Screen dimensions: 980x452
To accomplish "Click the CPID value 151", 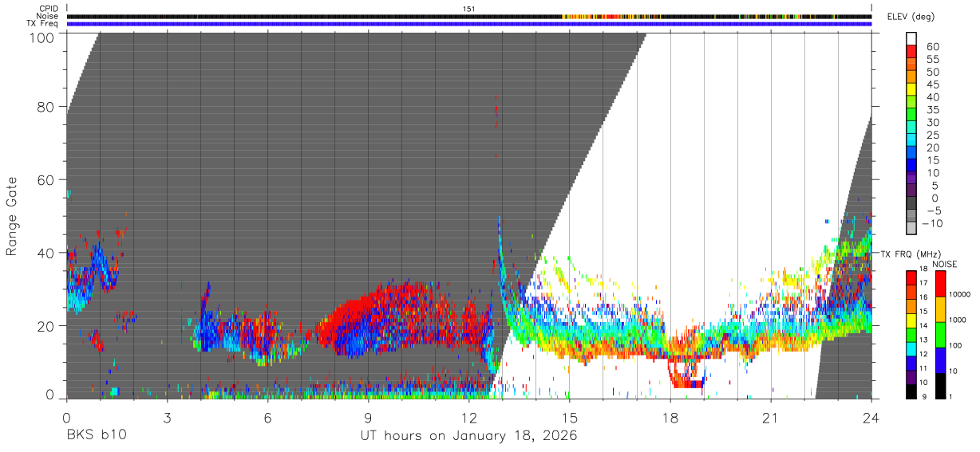I will coord(469,9).
